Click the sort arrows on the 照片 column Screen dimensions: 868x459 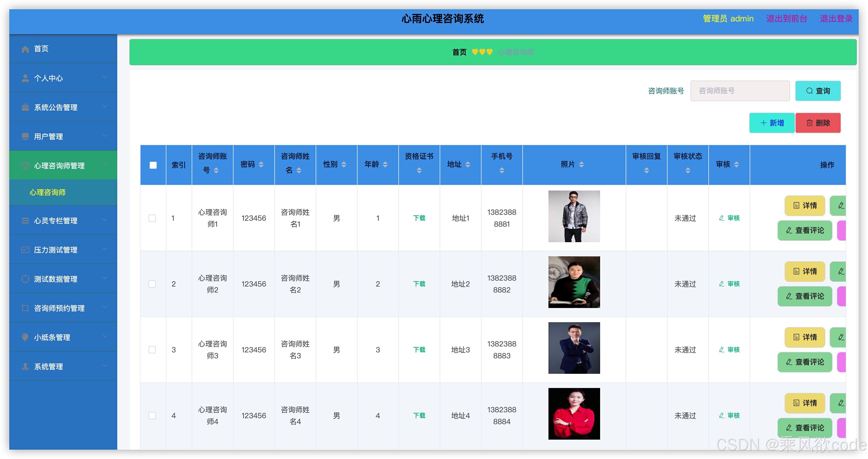click(581, 164)
